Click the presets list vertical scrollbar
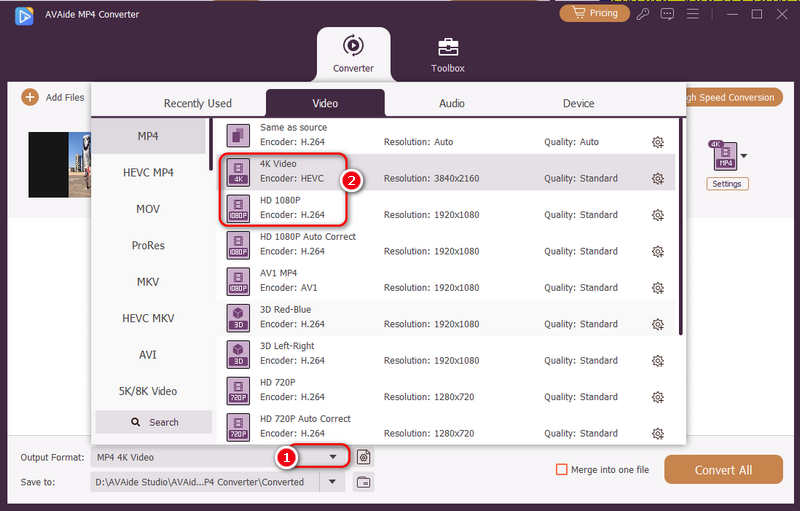Image resolution: width=800 pixels, height=511 pixels. point(681,227)
